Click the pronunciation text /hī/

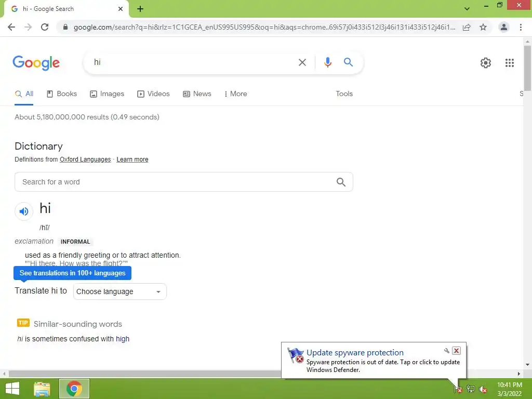point(45,228)
